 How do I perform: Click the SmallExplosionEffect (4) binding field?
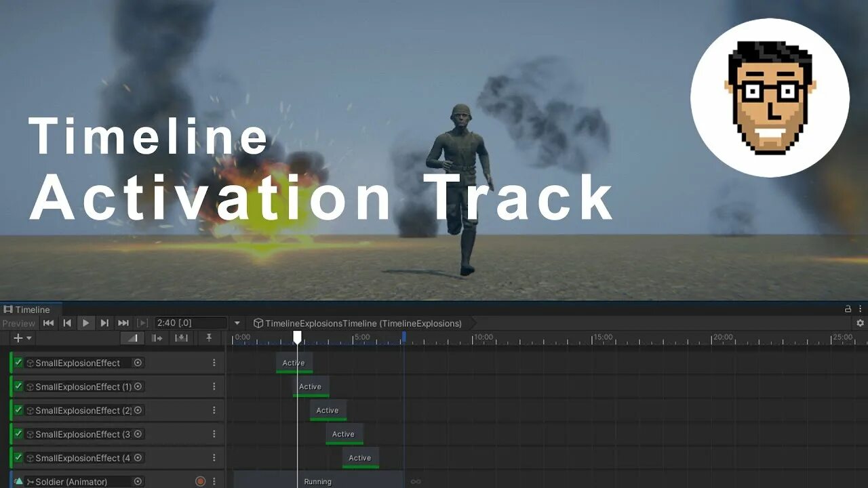(85, 457)
